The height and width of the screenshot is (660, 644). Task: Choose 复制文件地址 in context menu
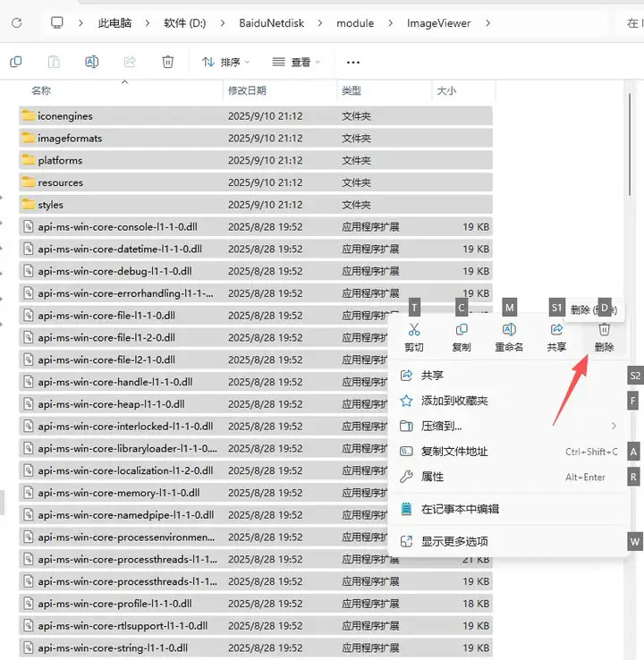(x=454, y=452)
